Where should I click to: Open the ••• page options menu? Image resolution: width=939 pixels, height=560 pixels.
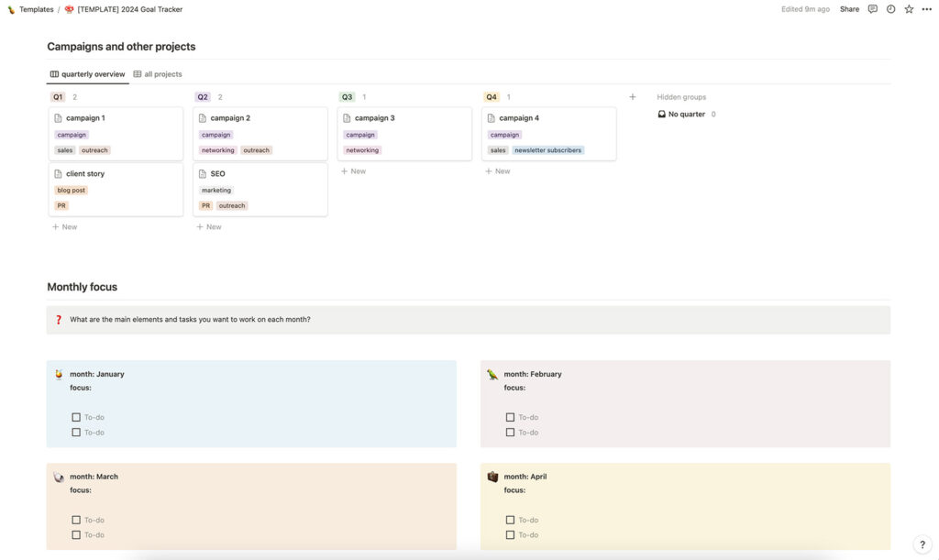tap(925, 8)
